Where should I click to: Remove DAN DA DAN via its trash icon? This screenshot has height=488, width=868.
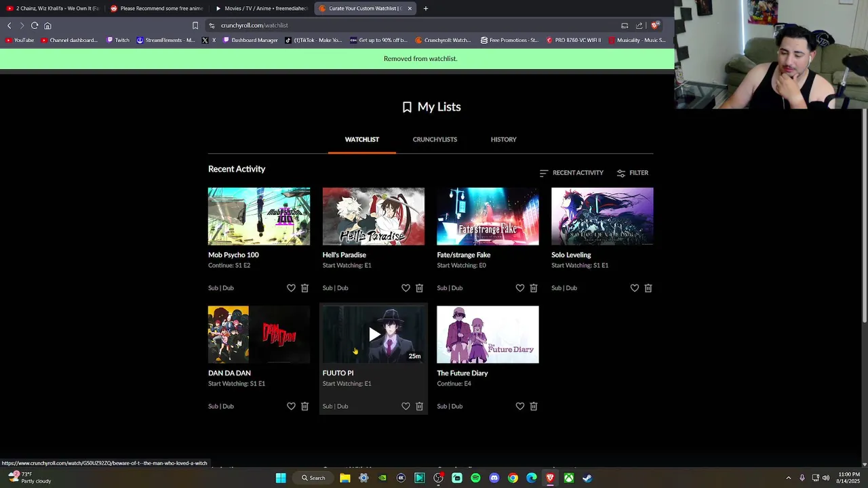[304, 406]
